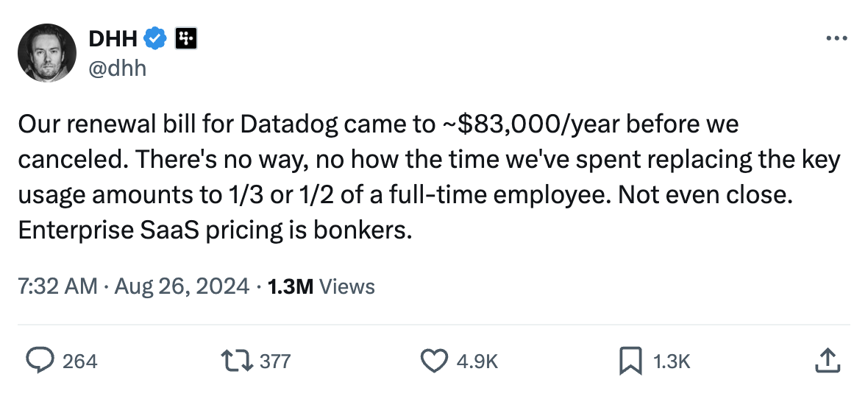Like the tweet with the heart icon
This screenshot has width=868, height=402.
[434, 361]
